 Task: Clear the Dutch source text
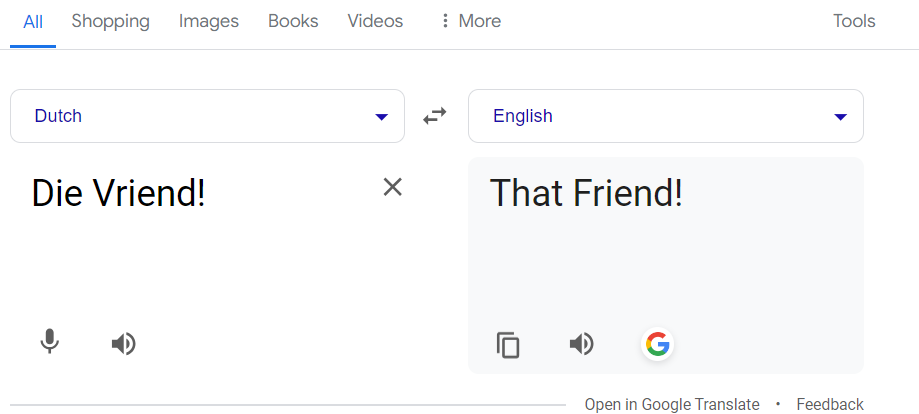coord(392,187)
